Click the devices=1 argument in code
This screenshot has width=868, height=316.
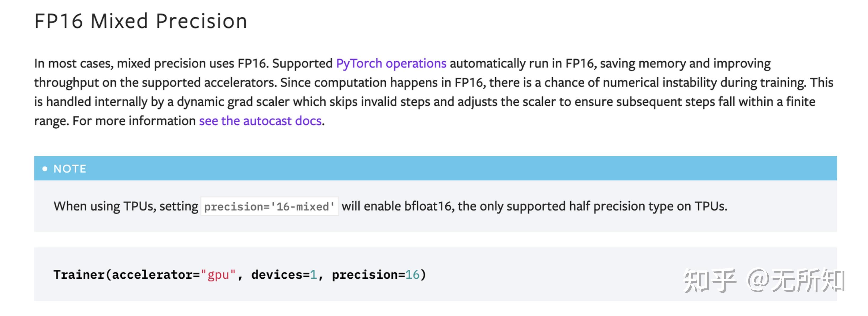tap(284, 275)
